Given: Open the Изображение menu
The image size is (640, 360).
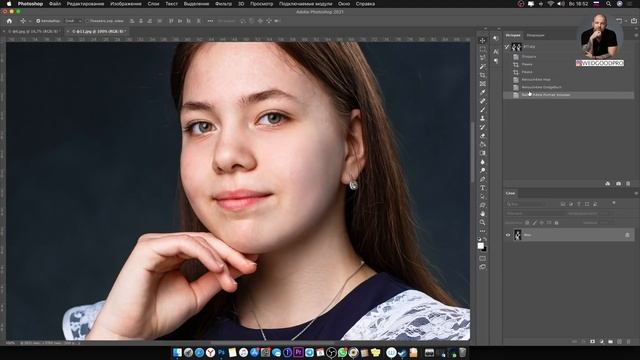Looking at the screenshot, I should pos(126,4).
